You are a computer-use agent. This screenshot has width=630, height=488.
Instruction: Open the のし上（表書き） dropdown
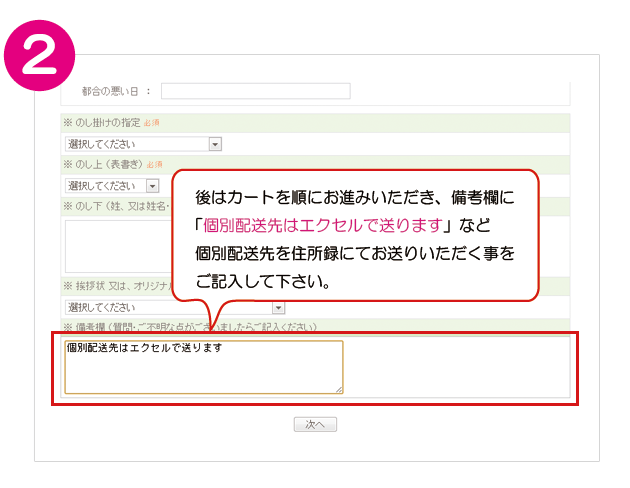click(x=112, y=186)
